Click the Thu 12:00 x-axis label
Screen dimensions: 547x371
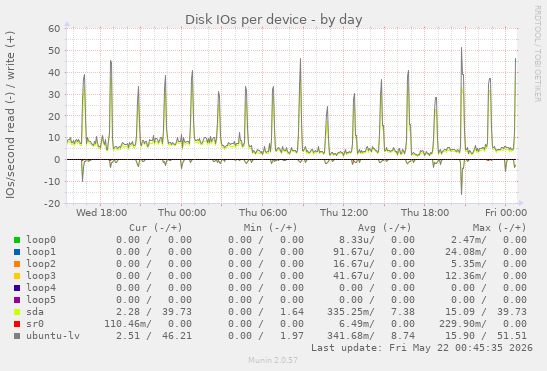(x=344, y=213)
